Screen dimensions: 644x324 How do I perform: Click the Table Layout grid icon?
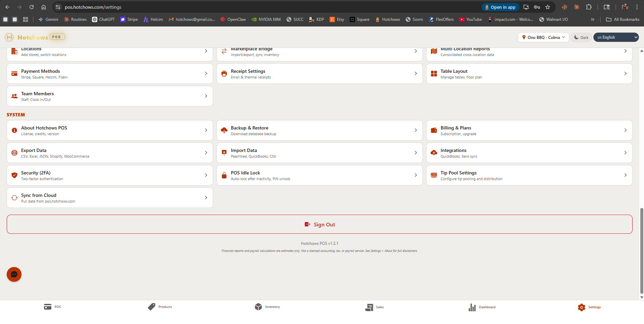click(x=434, y=74)
